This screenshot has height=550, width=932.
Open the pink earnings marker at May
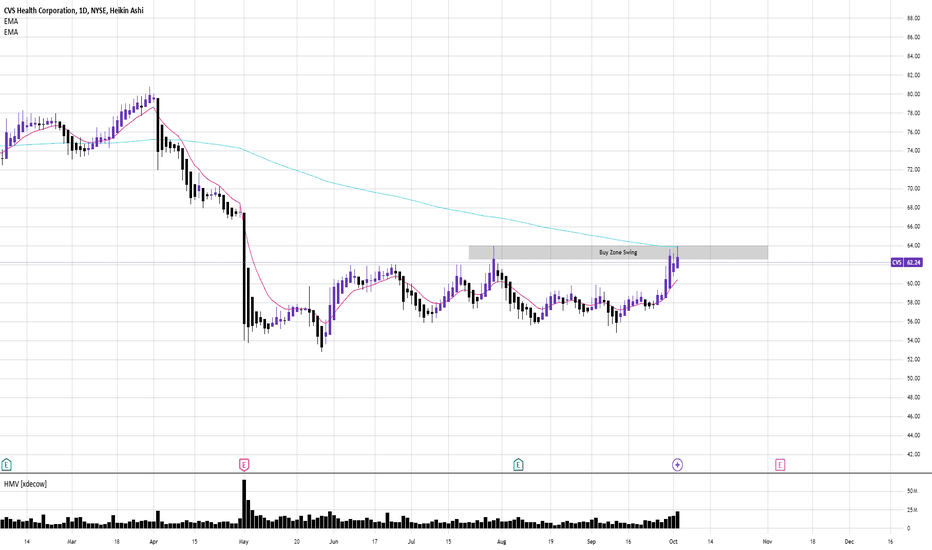click(244, 464)
